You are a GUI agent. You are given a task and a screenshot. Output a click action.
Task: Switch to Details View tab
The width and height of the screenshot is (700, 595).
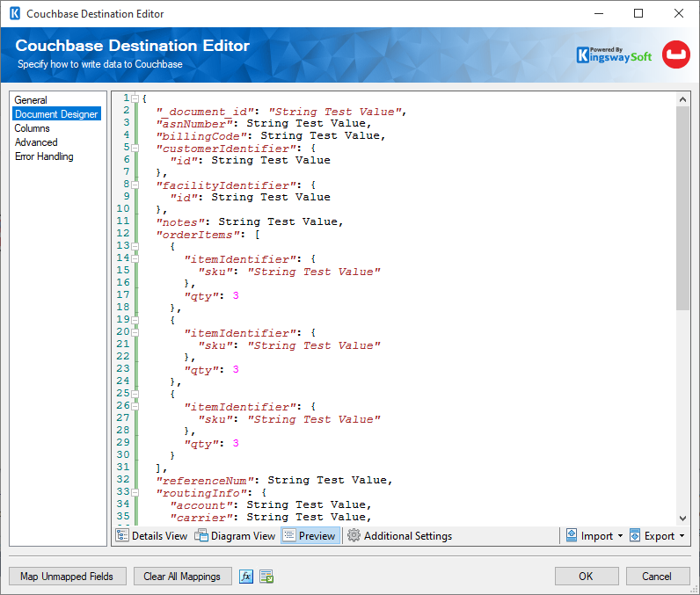point(152,536)
